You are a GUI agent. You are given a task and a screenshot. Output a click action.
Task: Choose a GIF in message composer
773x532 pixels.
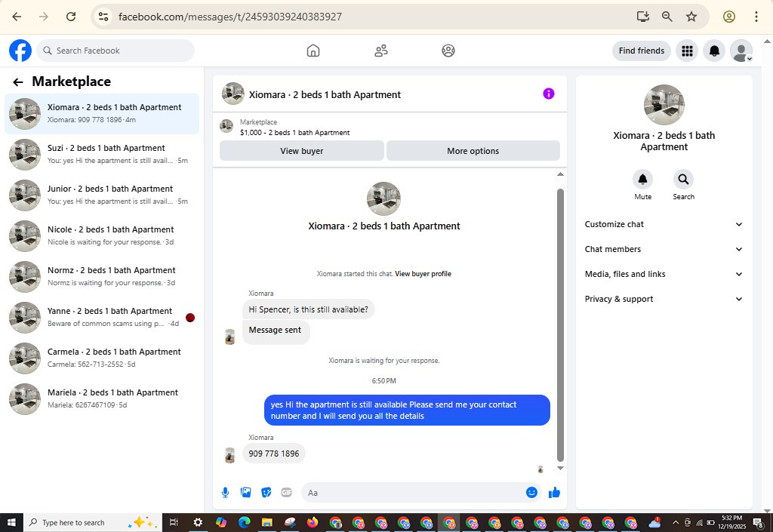pyautogui.click(x=286, y=493)
